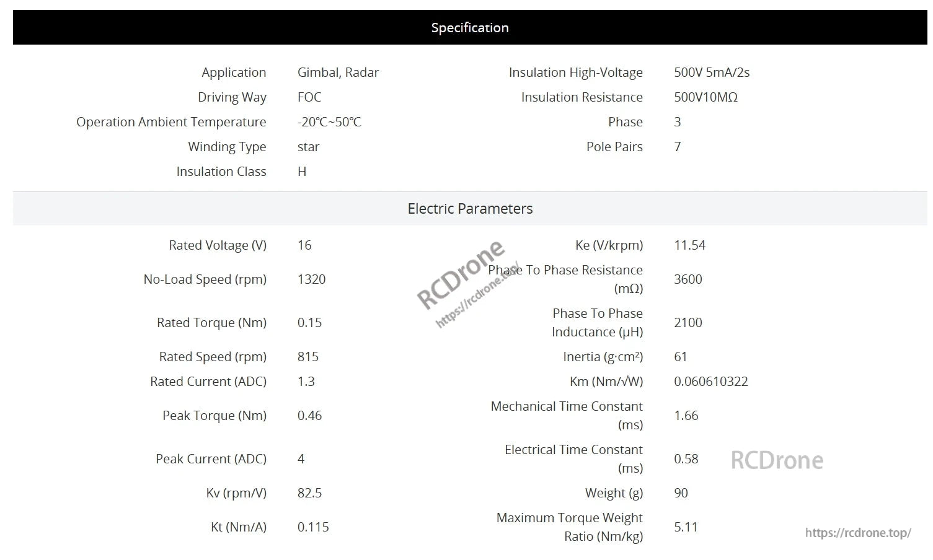Viewport: 933px width, 560px height.
Task: Select the Insulation Resistance value 500V10MΩ
Action: point(705,97)
